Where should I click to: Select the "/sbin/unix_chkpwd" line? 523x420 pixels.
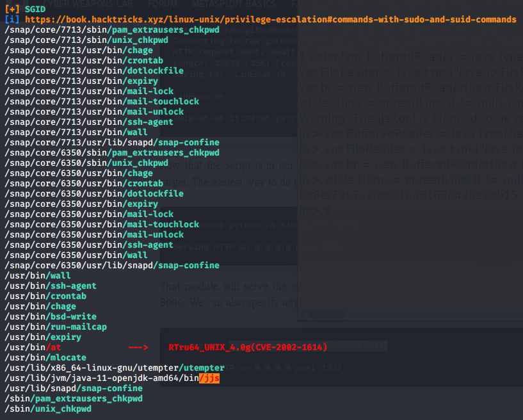[x=48, y=408]
